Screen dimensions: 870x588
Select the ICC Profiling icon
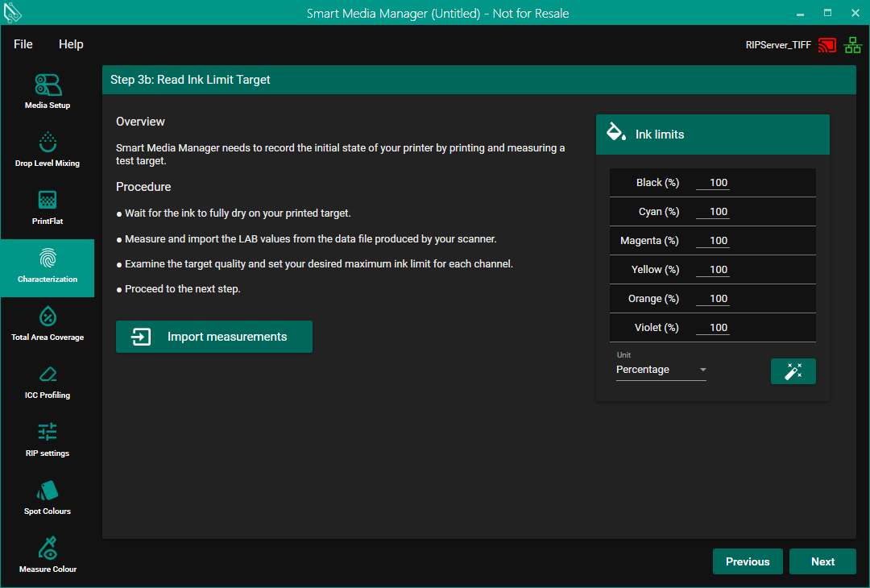click(48, 375)
